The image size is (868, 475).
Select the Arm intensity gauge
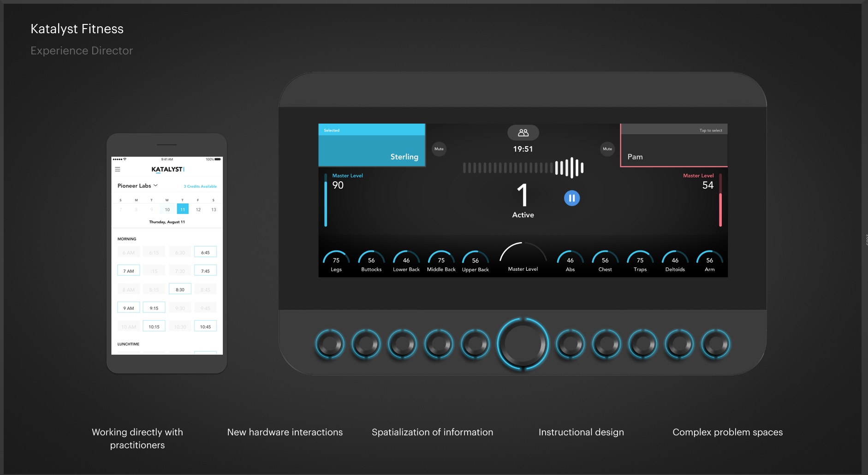[710, 261]
